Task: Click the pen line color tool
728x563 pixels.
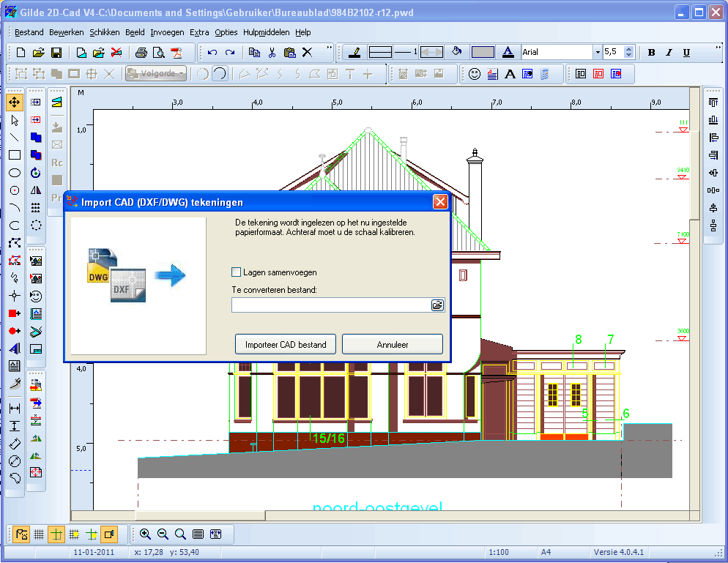Action: click(355, 53)
